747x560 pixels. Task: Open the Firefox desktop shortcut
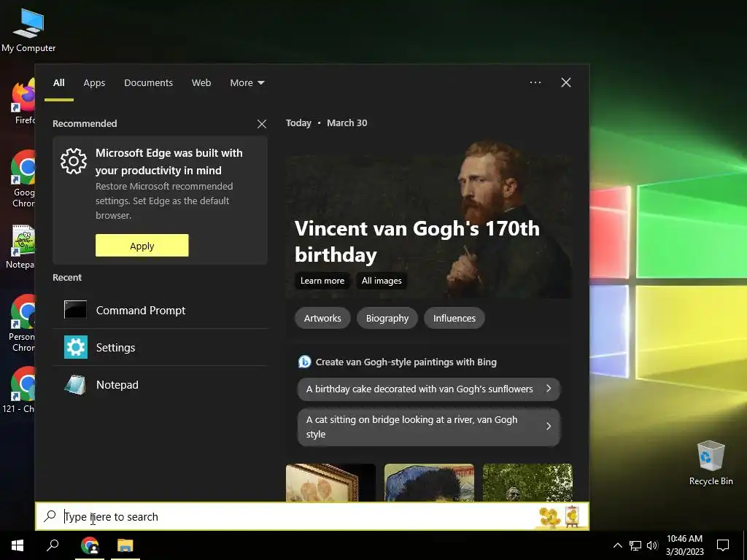[x=23, y=102]
